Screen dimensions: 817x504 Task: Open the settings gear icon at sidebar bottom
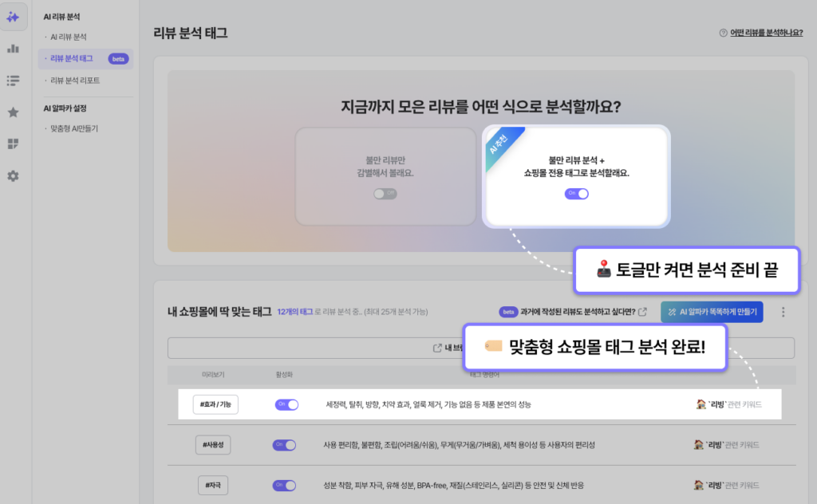click(x=13, y=176)
